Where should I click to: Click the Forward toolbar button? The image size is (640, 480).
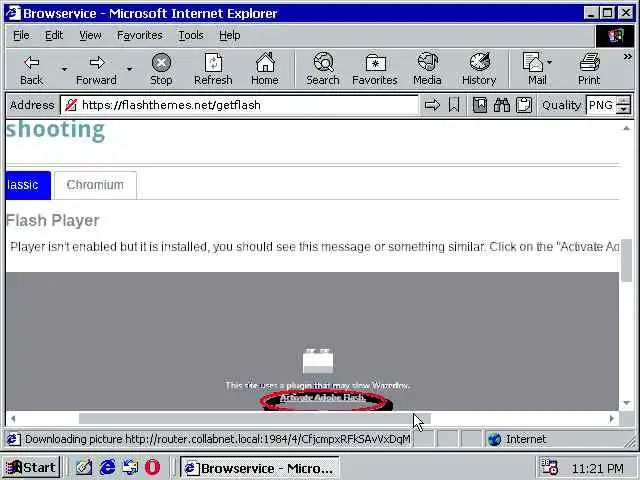click(x=96, y=69)
